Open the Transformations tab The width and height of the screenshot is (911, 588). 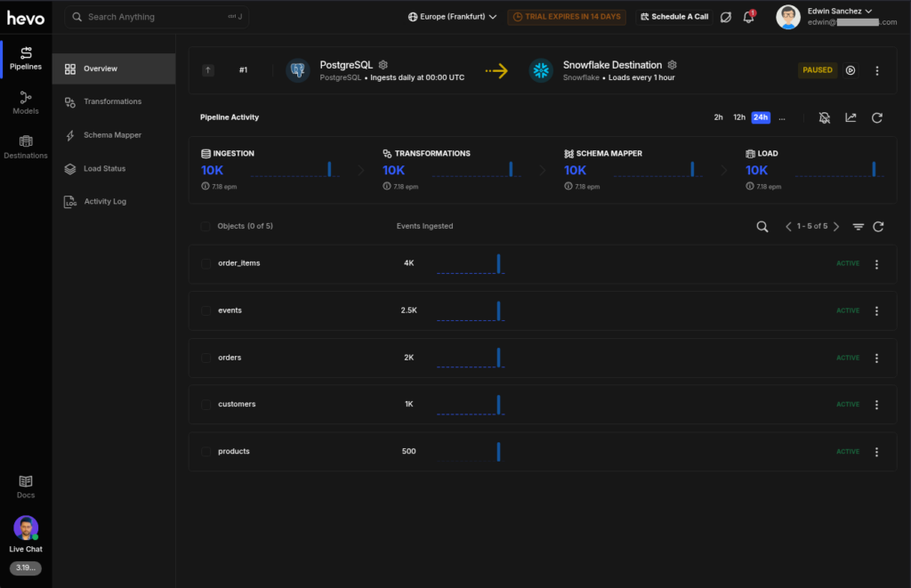[114, 101]
